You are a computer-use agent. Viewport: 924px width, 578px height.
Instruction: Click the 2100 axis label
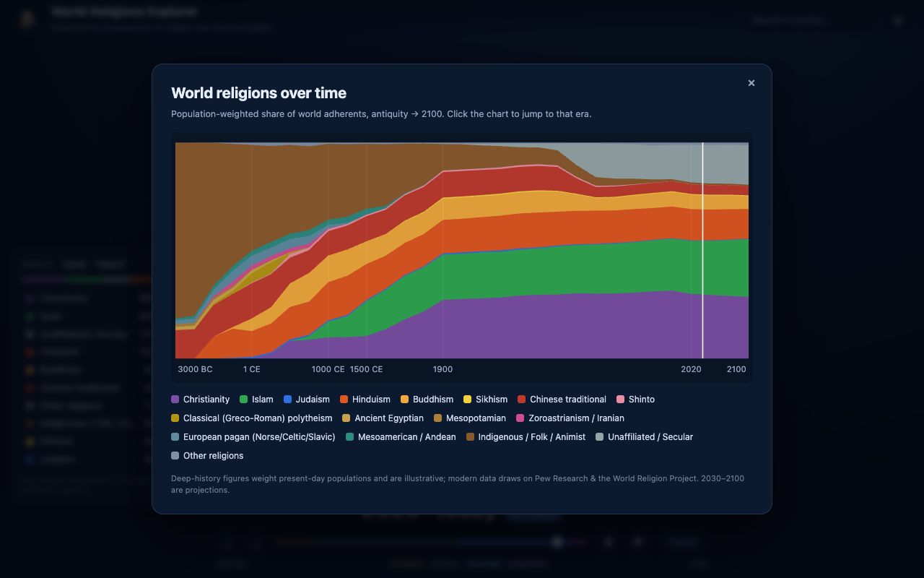pos(736,369)
